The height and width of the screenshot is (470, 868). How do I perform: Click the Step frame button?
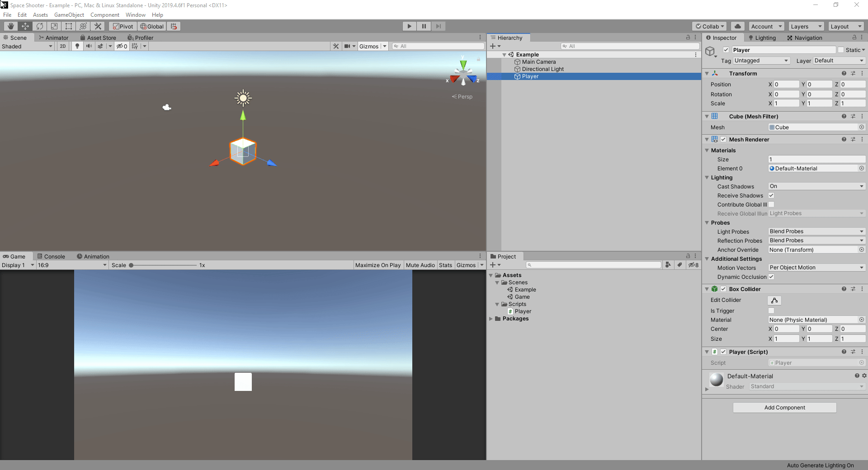click(x=438, y=26)
